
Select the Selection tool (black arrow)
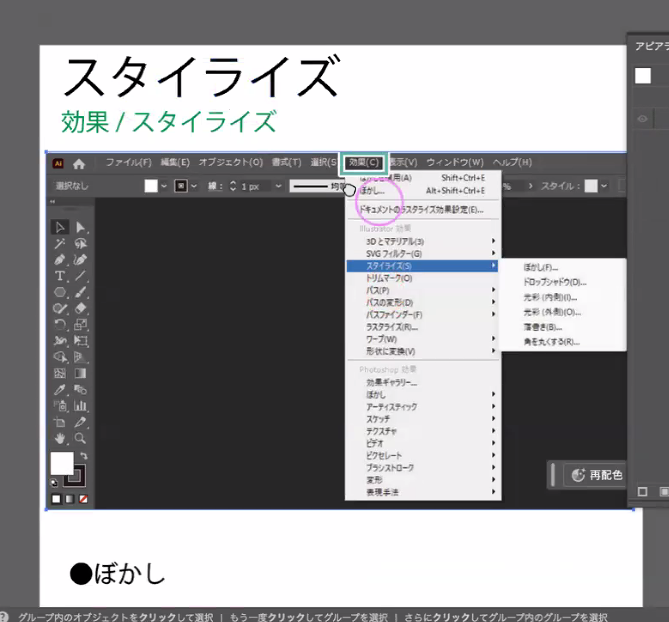tap(60, 228)
